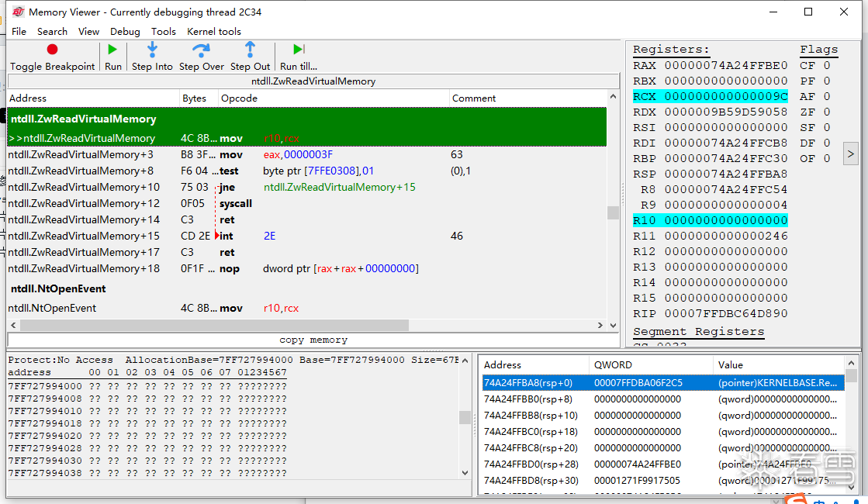Click the copy memory status bar

point(313,340)
